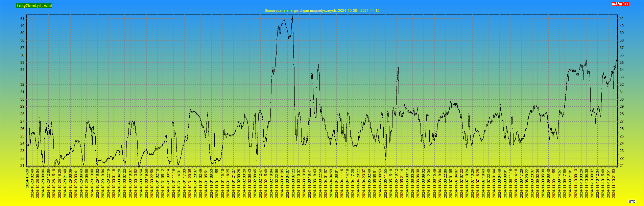Click the 2024-10-28 02:49 time label

click(32, 183)
